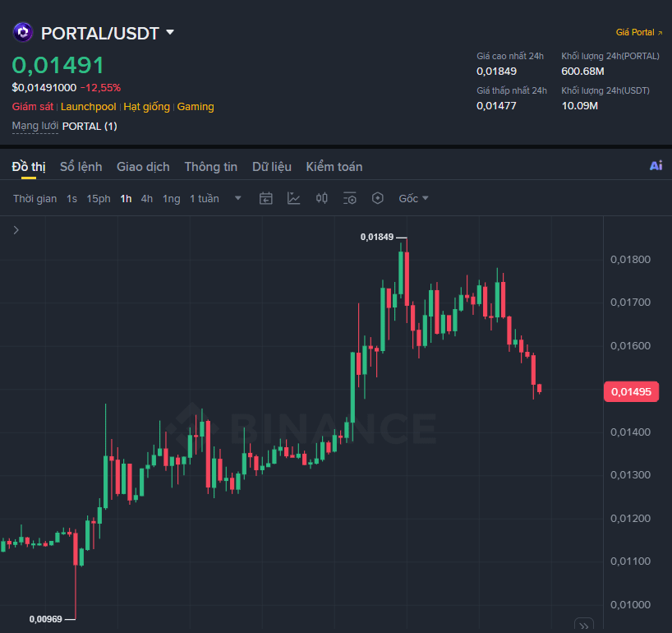
Task: Click the 0,01491 large price text
Action: (x=58, y=65)
